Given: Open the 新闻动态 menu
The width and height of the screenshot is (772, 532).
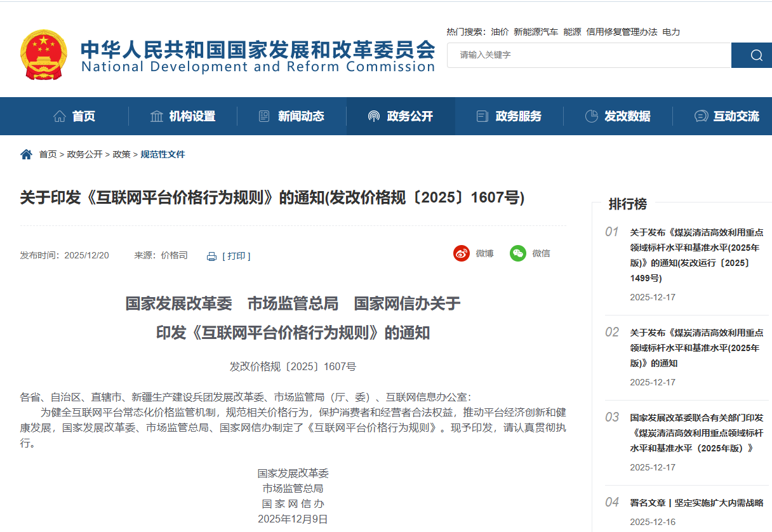Looking at the screenshot, I should click(x=291, y=116).
